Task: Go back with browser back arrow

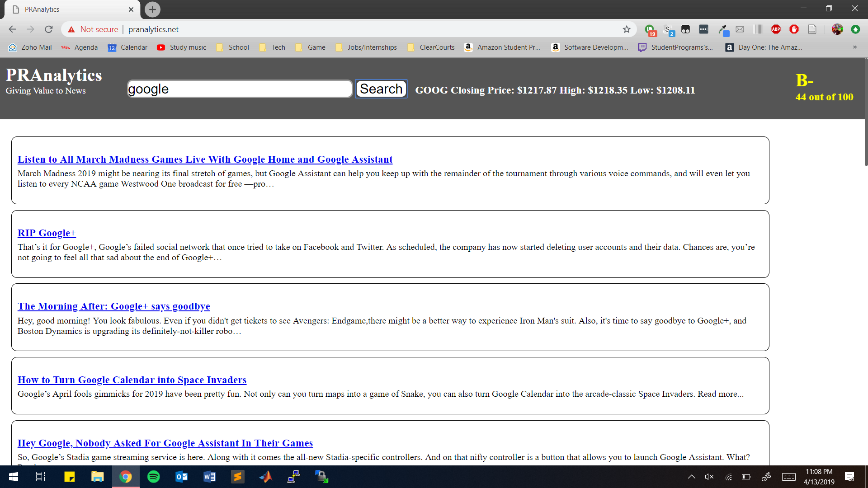Action: [12, 29]
